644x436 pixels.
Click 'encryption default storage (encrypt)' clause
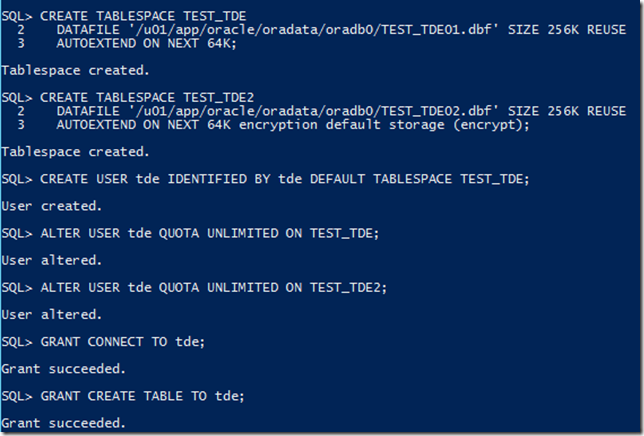pyautogui.click(x=384, y=125)
